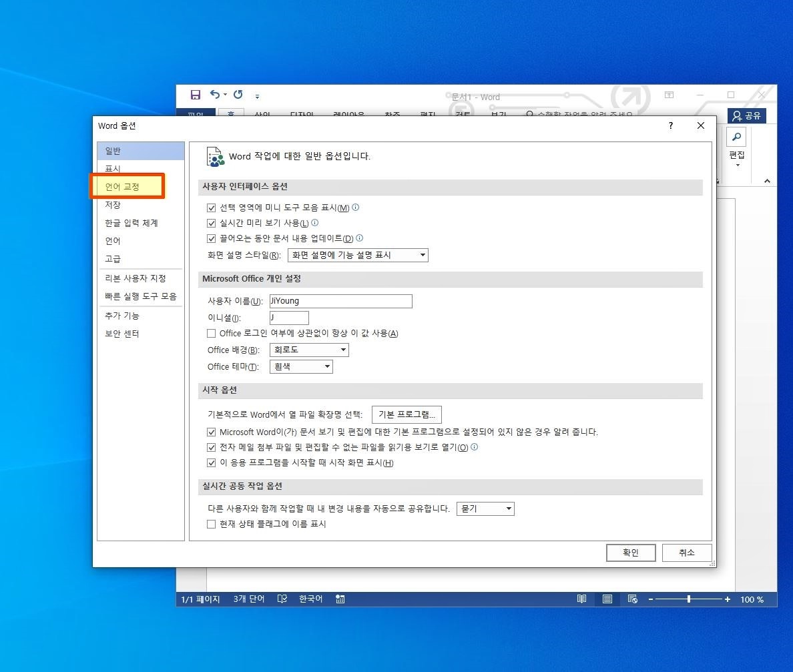The width and height of the screenshot is (793, 672).
Task: Click the Redo icon in Word's quick access toolbar
Action: pyautogui.click(x=238, y=95)
